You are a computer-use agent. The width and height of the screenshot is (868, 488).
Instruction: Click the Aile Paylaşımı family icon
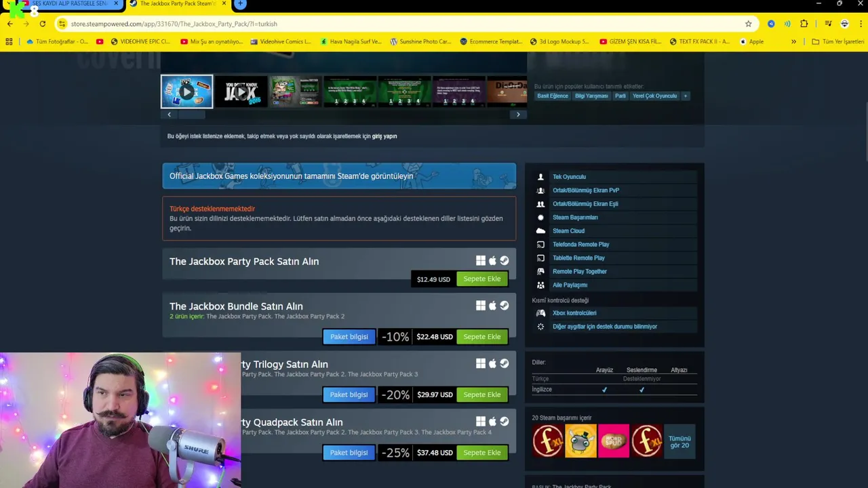click(x=540, y=285)
